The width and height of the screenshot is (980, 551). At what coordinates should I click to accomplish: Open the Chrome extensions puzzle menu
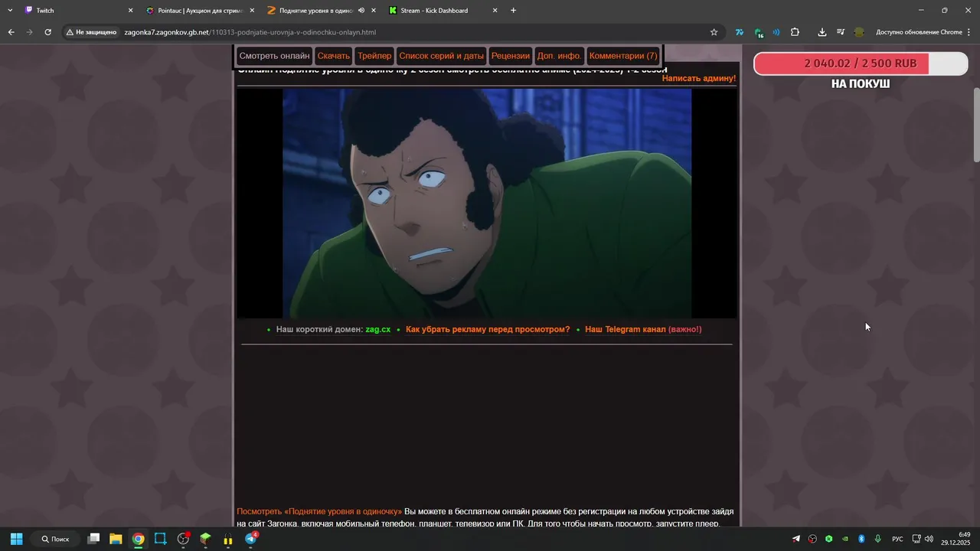point(795,32)
